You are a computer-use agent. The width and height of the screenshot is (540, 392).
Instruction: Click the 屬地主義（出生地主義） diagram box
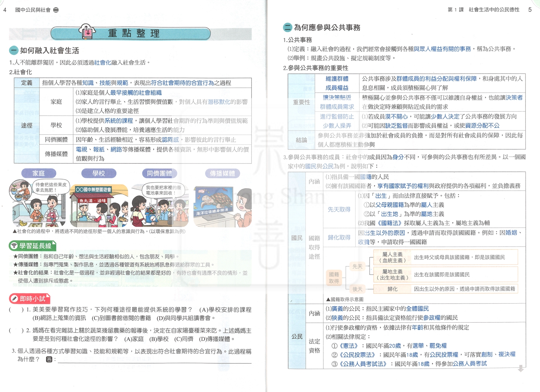(x=392, y=274)
